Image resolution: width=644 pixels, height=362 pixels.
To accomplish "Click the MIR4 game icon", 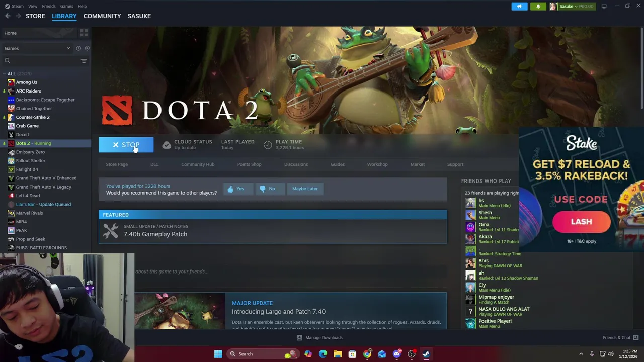I will [x=11, y=222].
